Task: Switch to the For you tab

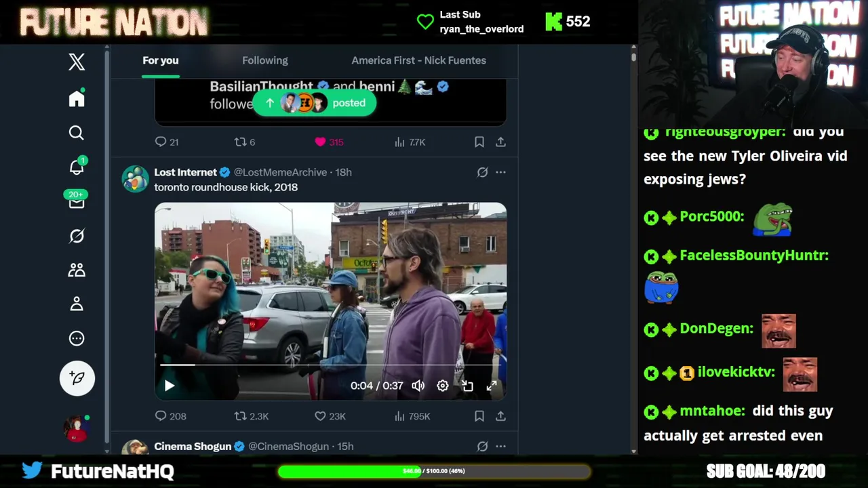Action: 161,60
